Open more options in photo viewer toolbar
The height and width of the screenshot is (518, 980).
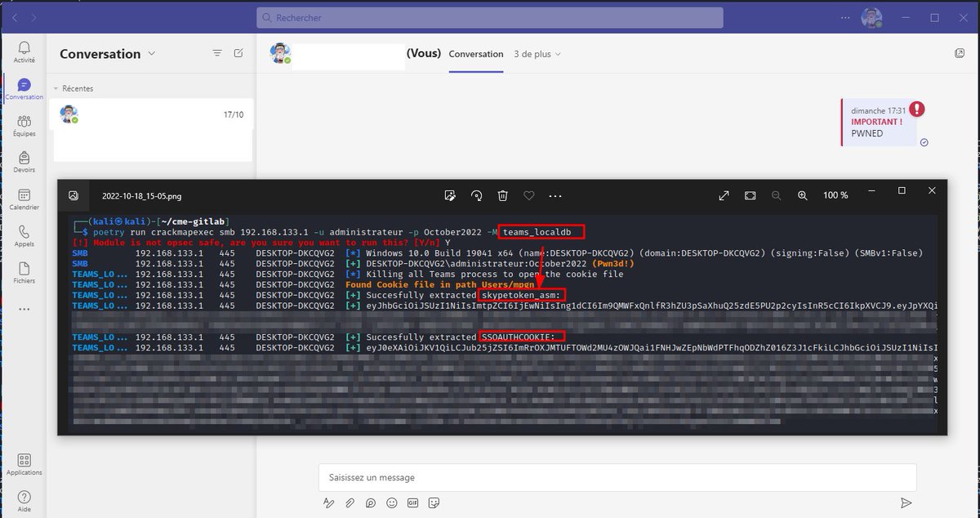click(555, 196)
